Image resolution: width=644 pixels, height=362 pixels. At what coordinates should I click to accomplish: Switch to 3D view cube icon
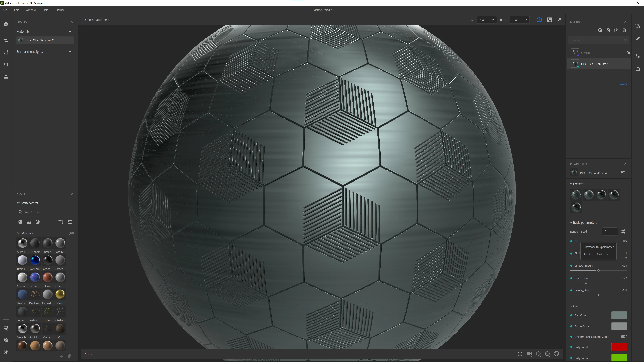tap(539, 20)
